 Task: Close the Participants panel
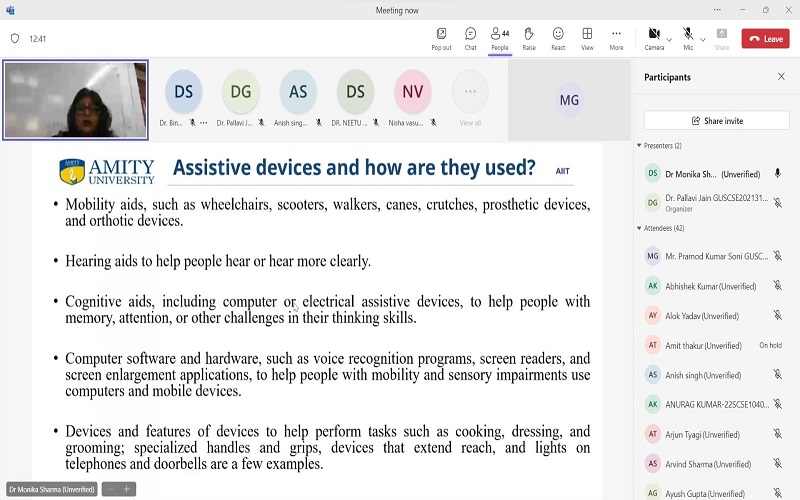coord(781,77)
